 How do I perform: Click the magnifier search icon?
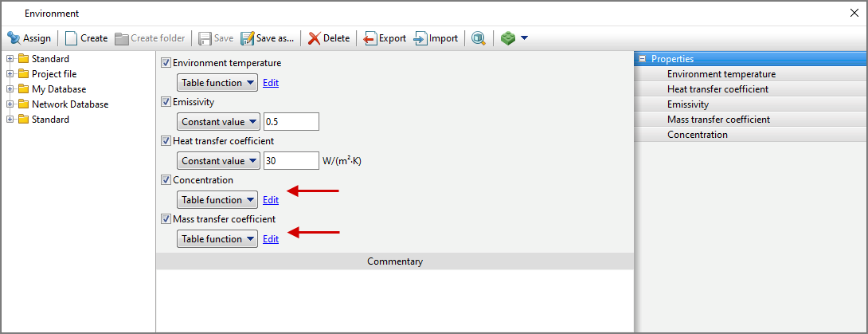coord(479,38)
